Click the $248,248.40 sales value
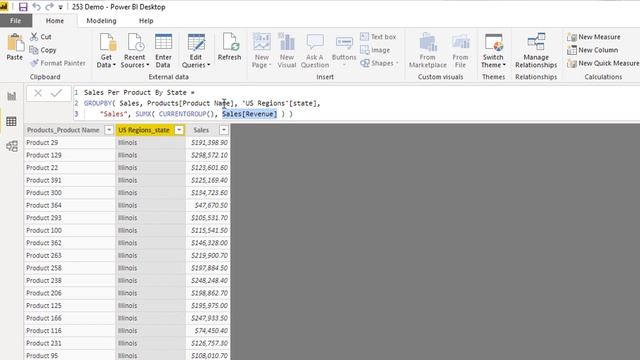 209,280
